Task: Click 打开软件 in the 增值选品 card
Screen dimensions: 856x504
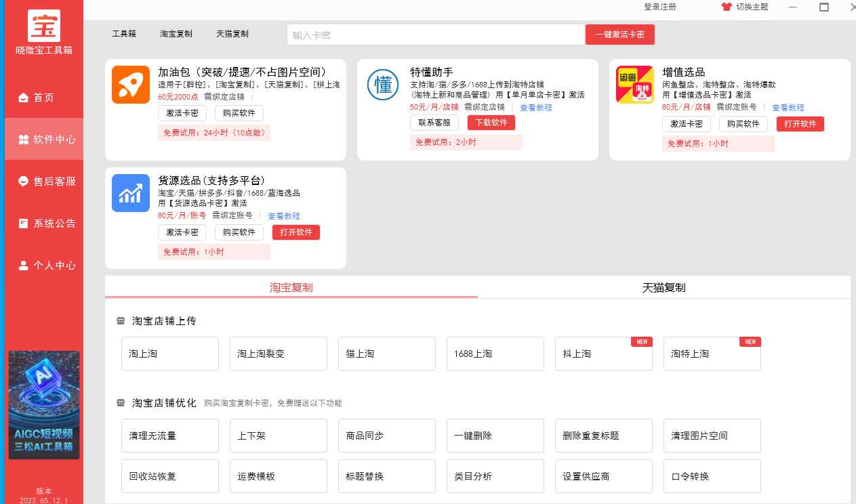Action: (x=800, y=124)
